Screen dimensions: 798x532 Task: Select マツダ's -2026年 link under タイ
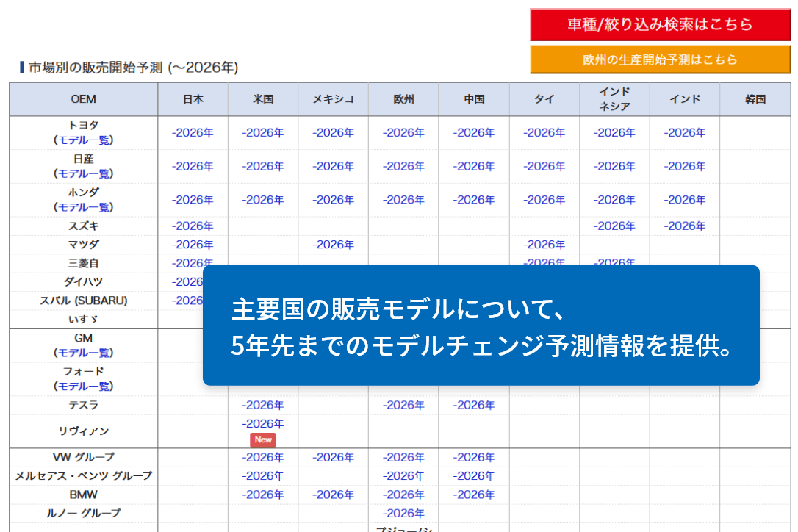coord(544,245)
